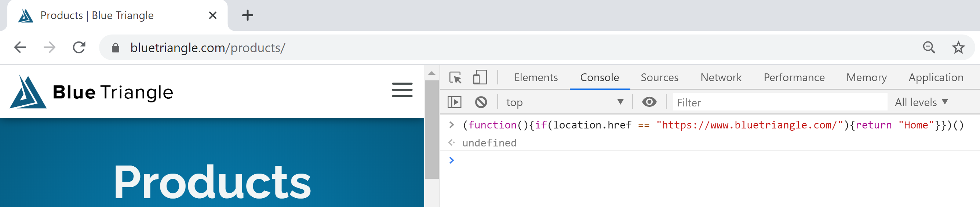
Task: Open the Network panel
Action: pos(721,78)
